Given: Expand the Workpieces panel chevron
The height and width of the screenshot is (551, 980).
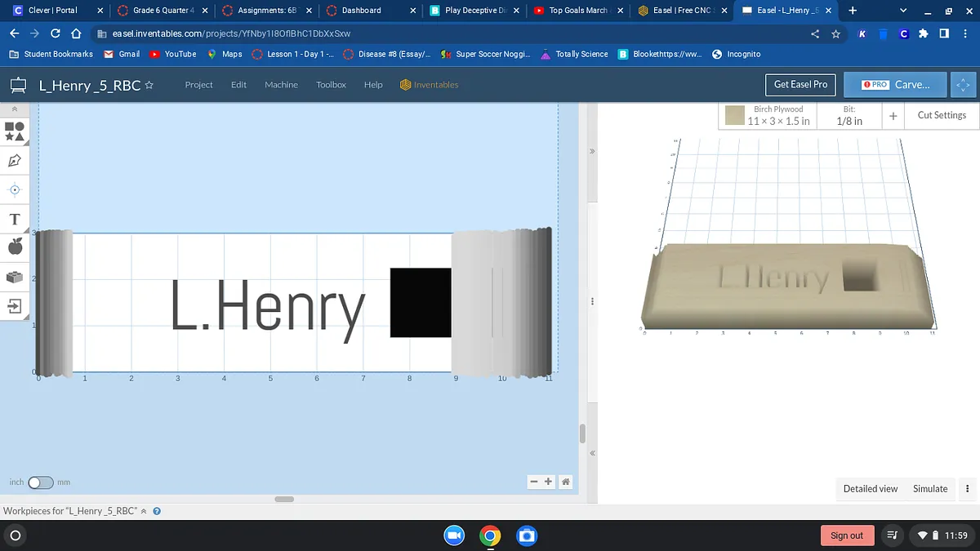Looking at the screenshot, I should coord(145,512).
